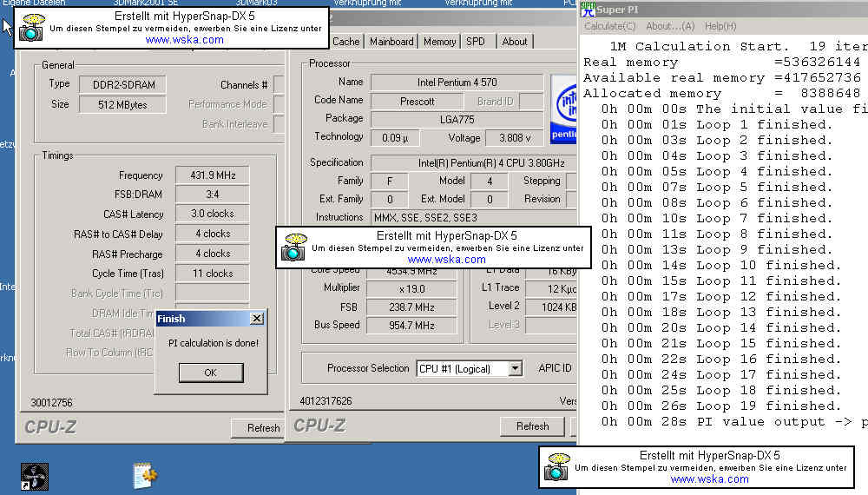This screenshot has width=868, height=495.
Task: Open the Help(H) menu in Super PI
Action: (x=720, y=26)
